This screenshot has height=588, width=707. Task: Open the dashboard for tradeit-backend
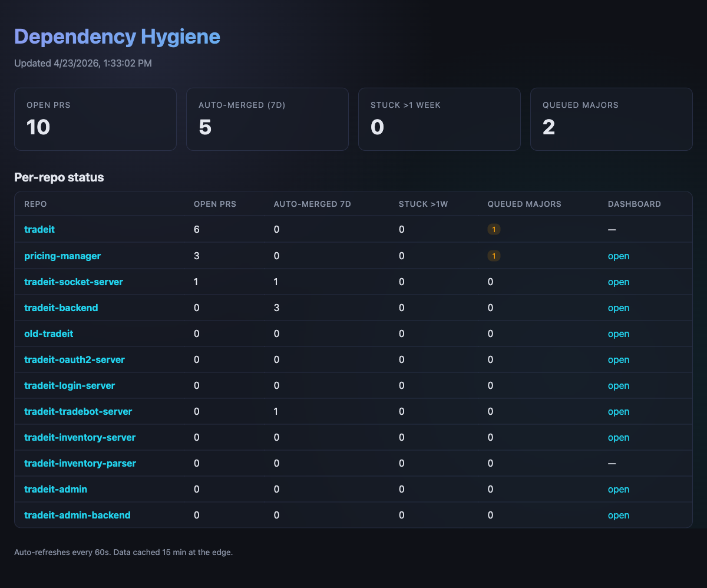click(x=619, y=308)
